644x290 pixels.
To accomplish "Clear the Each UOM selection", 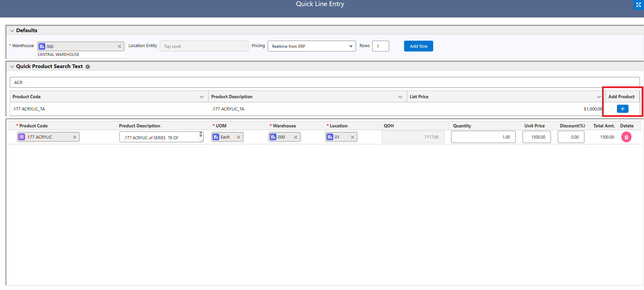I will 239,137.
